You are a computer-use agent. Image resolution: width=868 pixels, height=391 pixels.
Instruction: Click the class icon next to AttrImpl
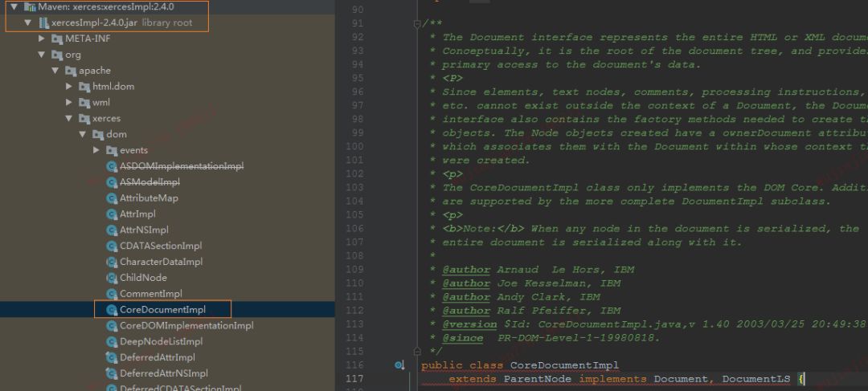click(112, 214)
